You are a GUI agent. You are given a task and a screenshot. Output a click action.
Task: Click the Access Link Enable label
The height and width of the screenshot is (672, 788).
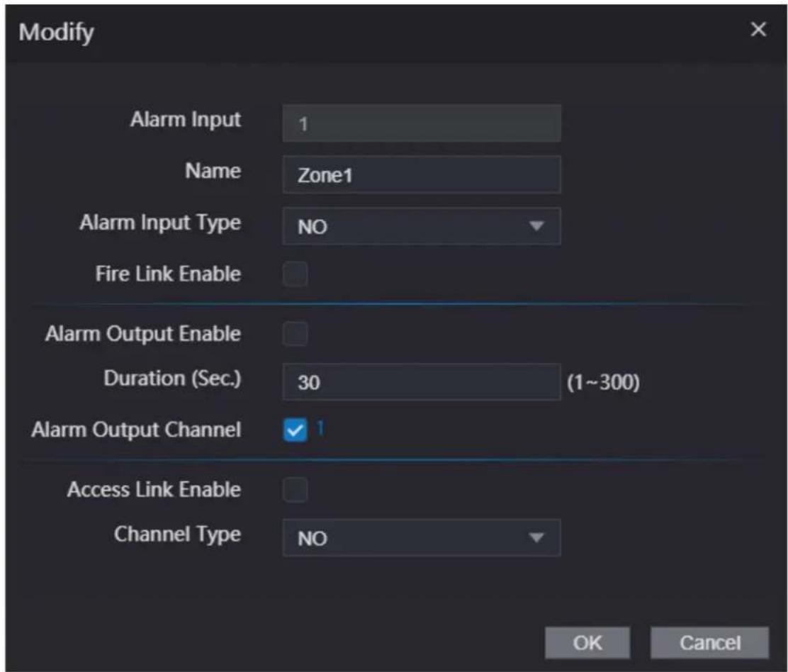click(x=154, y=490)
